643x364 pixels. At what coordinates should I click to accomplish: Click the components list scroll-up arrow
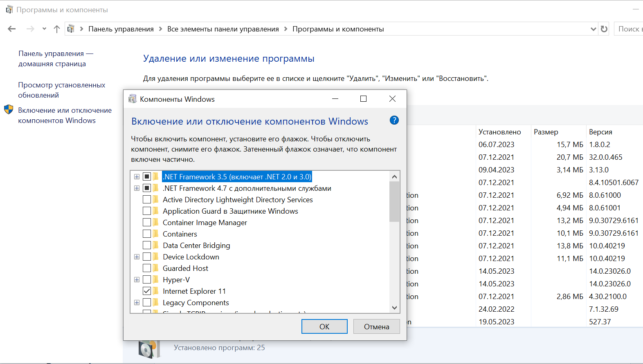coord(394,176)
